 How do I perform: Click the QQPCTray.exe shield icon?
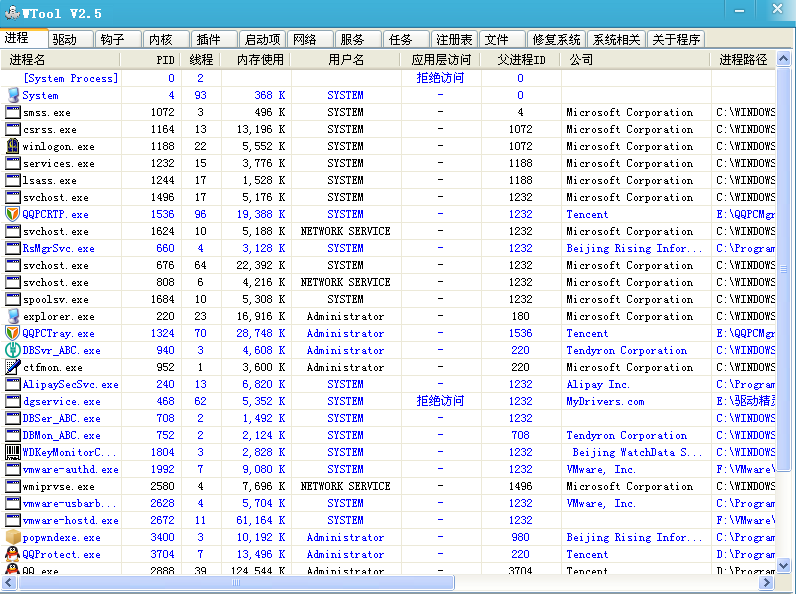click(x=13, y=333)
